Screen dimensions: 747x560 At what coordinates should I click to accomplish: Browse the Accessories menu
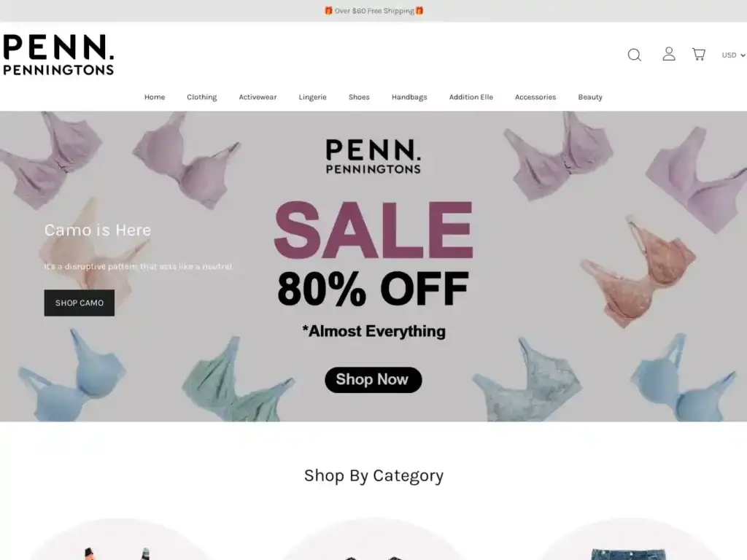pyautogui.click(x=535, y=97)
